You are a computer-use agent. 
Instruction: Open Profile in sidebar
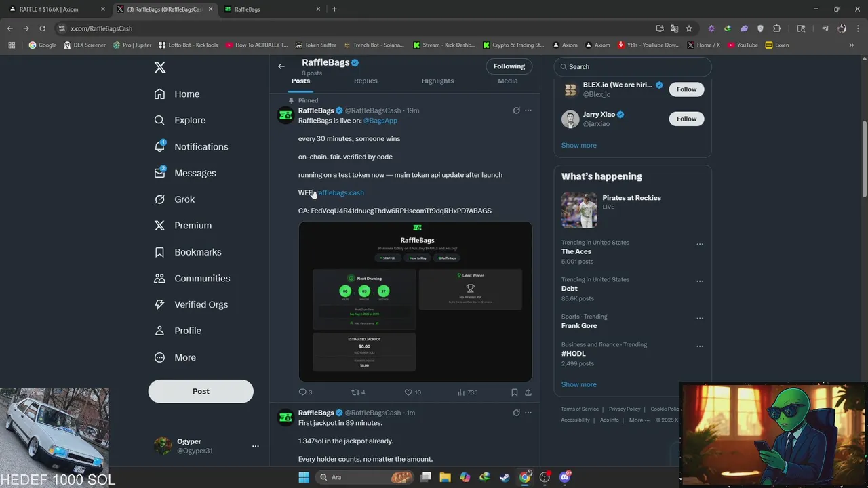click(x=178, y=331)
